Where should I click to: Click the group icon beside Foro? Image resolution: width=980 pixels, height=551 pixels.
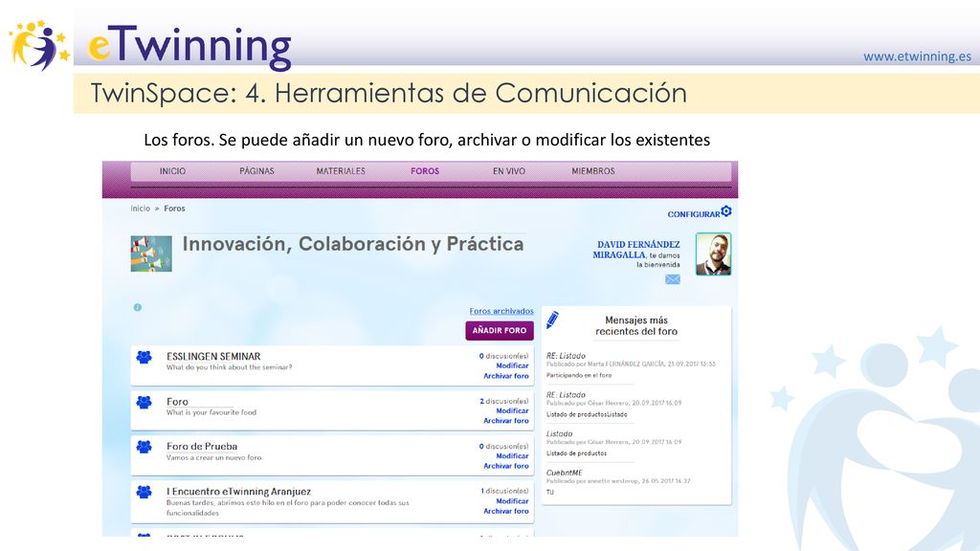click(145, 402)
